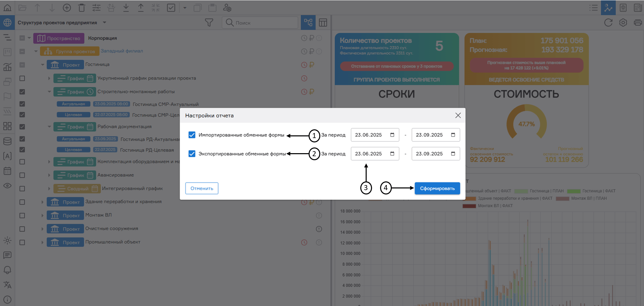Open the dashboard settings gear icon

623,23
